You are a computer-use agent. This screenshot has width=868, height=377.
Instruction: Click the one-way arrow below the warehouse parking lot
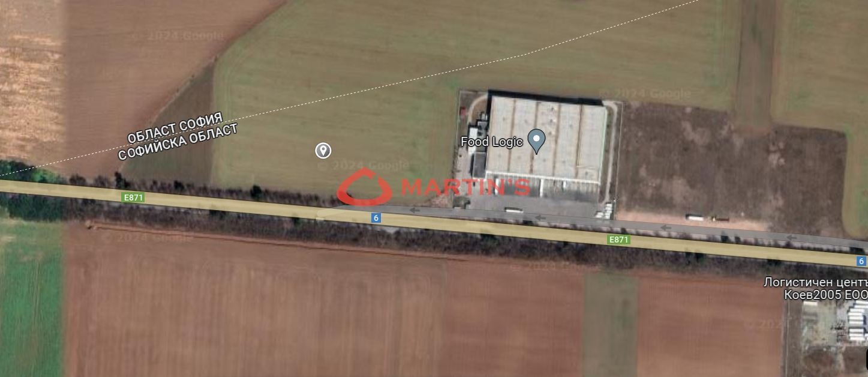pyautogui.click(x=540, y=218)
